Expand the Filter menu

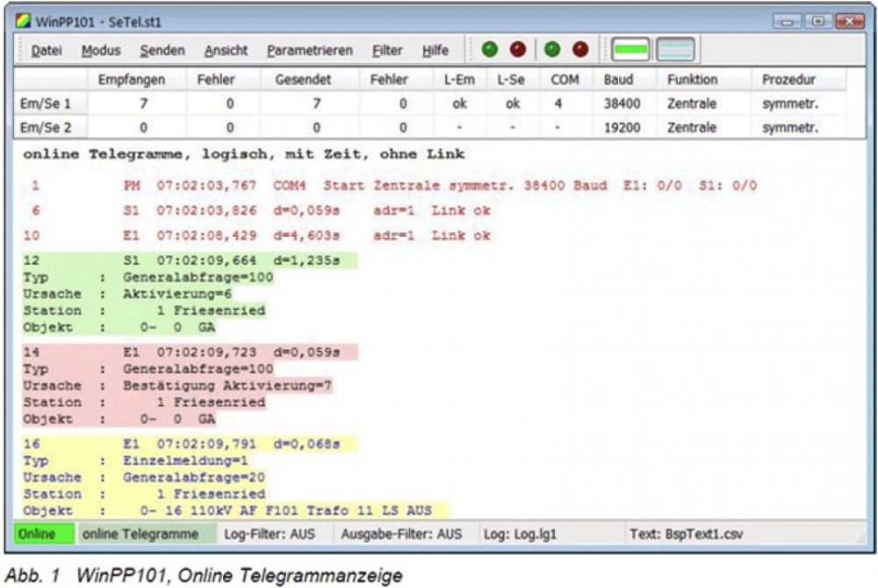387,51
